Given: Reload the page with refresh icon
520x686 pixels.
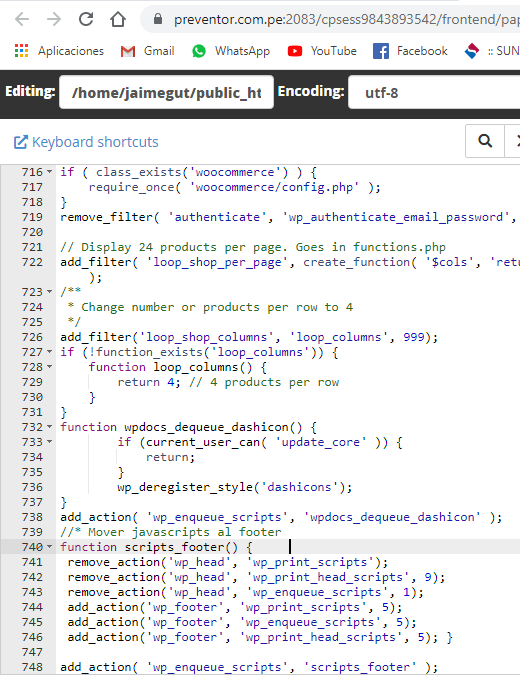Looking at the screenshot, I should pos(86,19).
